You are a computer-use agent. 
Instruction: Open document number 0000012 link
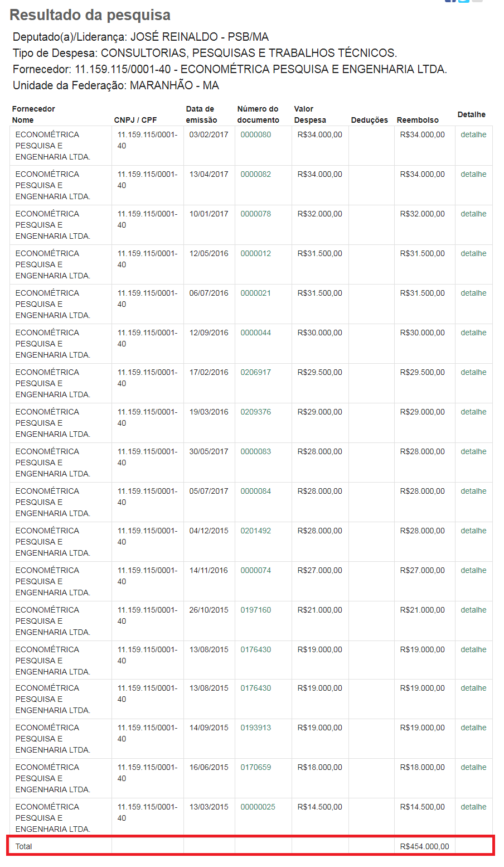click(x=256, y=253)
